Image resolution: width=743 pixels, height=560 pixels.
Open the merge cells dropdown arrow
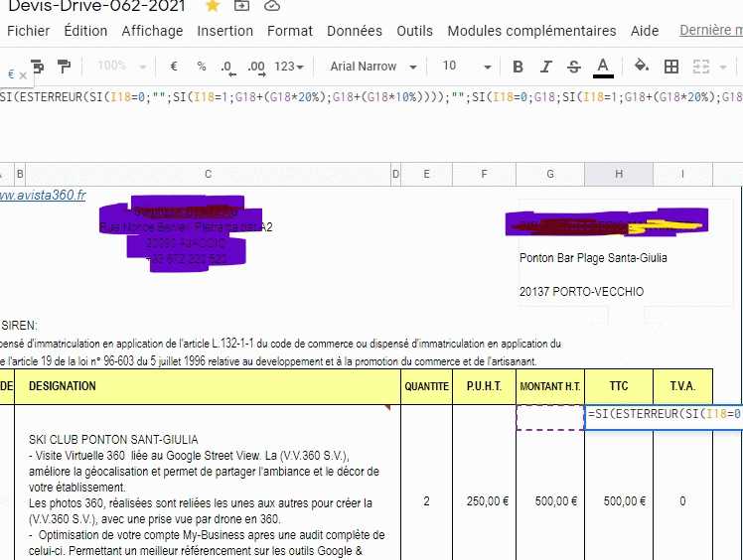pos(723,68)
